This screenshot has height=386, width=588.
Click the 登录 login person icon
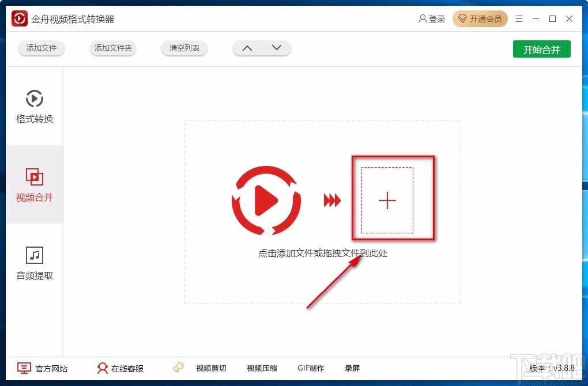pos(423,18)
